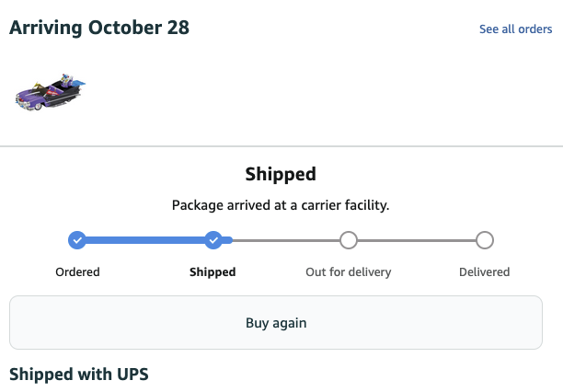Click the Ordered step checkmark icon
The image size is (563, 392).
tap(77, 240)
